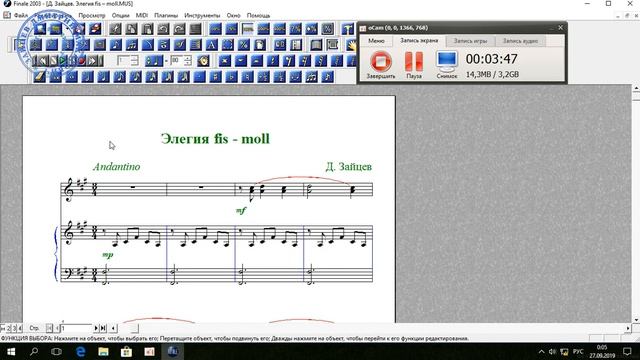The height and width of the screenshot is (360, 640).
Task: Open the Окно menu
Action: (x=233, y=15)
